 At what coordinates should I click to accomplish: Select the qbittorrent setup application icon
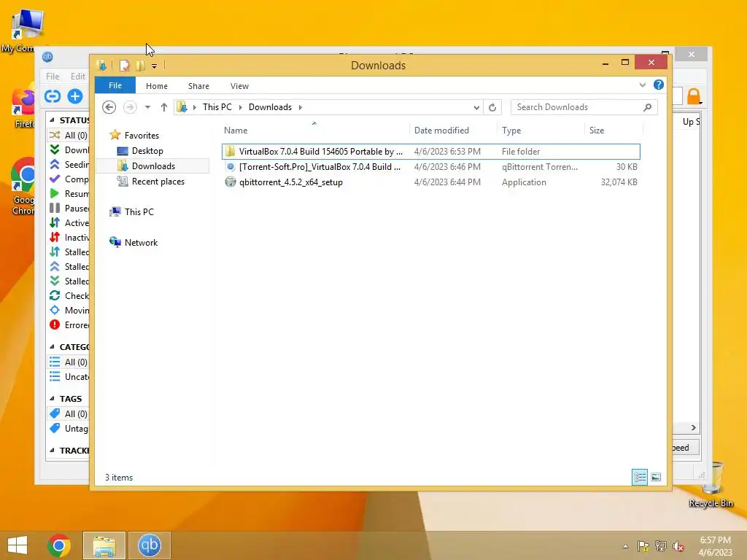click(x=230, y=182)
